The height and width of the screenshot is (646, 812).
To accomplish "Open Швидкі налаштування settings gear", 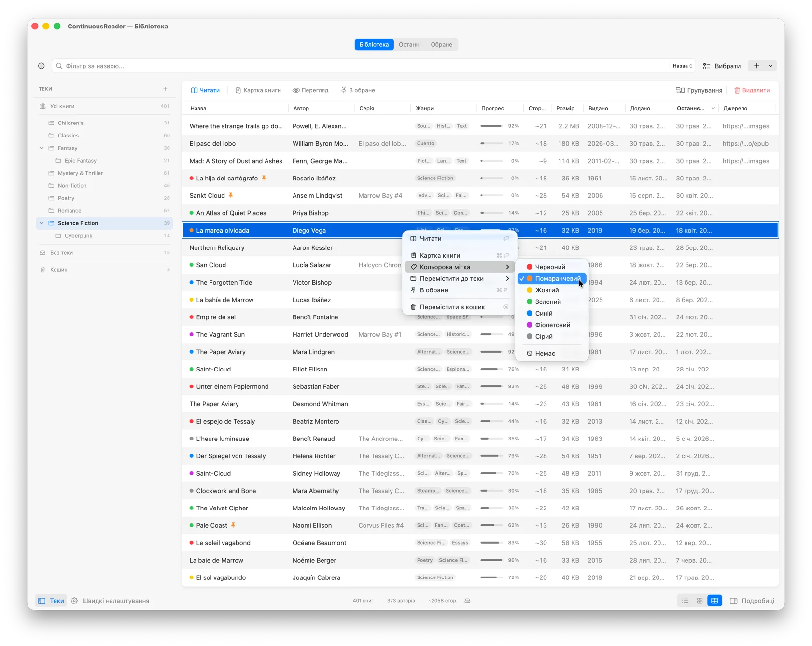I will 74,601.
